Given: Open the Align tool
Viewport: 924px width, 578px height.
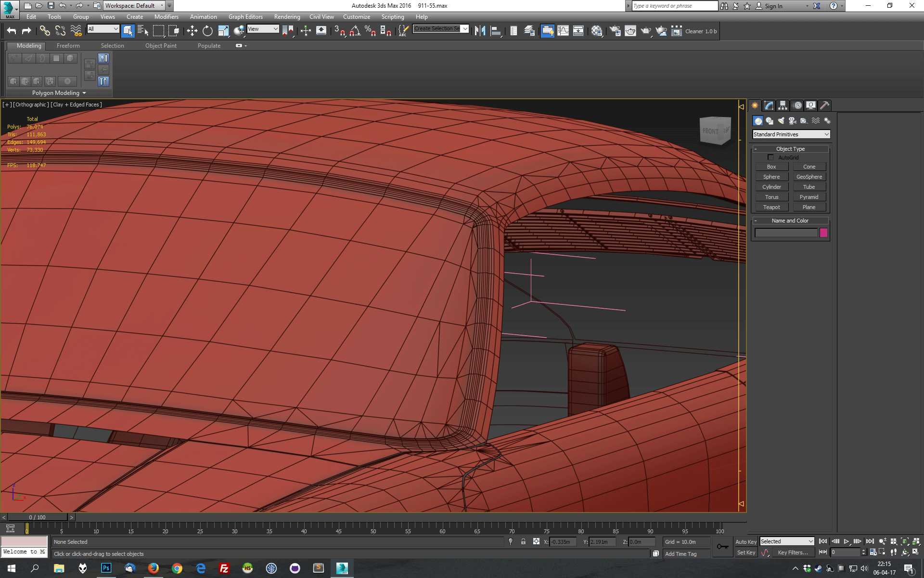Looking at the screenshot, I should [x=496, y=31].
